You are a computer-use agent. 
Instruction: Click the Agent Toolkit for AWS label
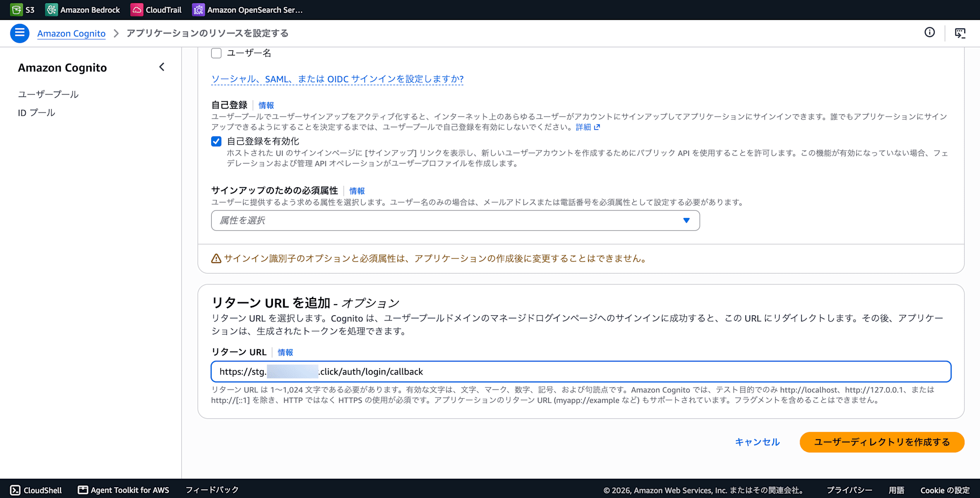[130, 490]
